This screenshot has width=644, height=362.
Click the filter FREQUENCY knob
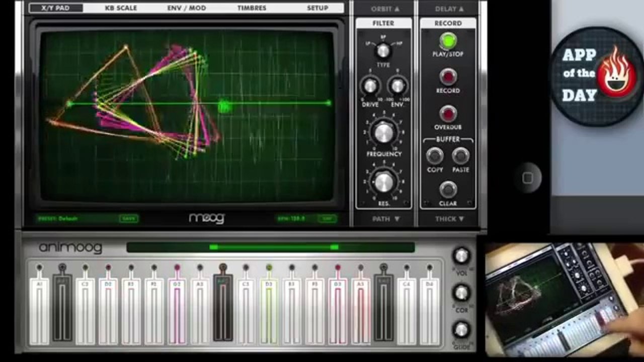[384, 132]
